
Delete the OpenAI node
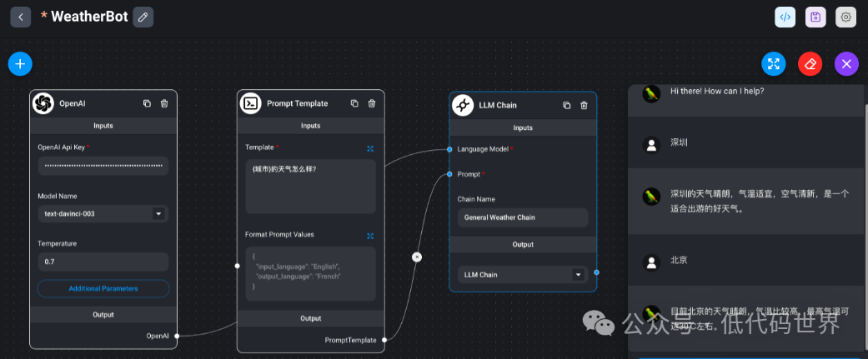coord(164,103)
